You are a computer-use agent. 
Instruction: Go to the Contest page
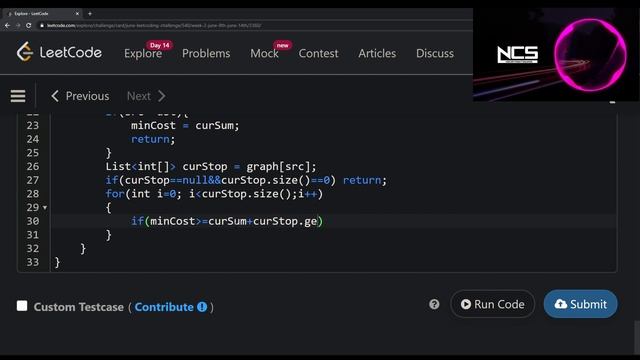318,53
